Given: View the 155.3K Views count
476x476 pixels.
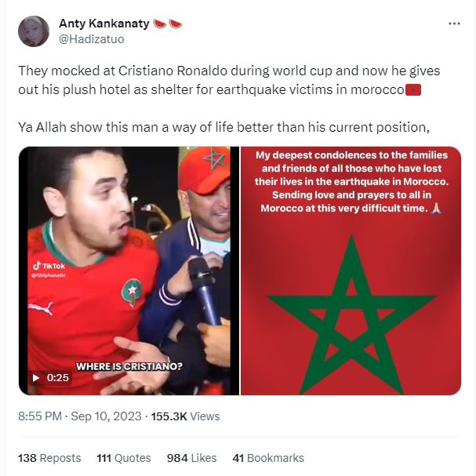Looking at the screenshot, I should (185, 416).
